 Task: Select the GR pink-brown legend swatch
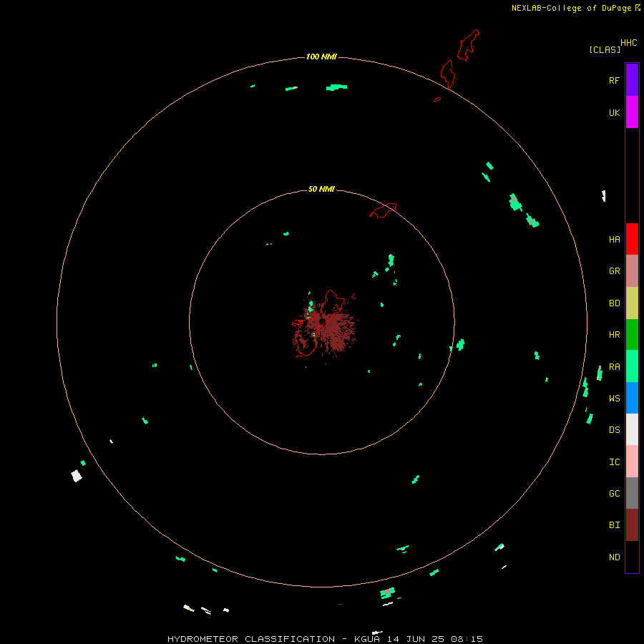point(632,271)
